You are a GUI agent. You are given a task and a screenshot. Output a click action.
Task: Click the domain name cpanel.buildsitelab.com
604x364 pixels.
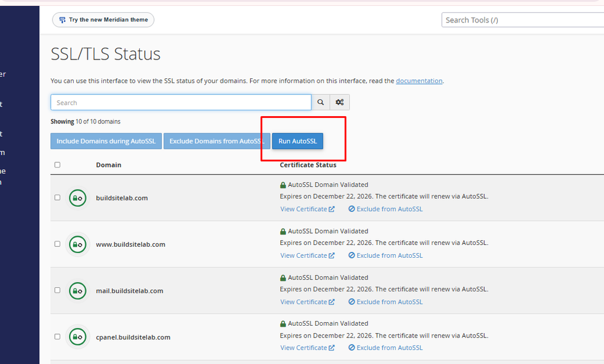[133, 337]
